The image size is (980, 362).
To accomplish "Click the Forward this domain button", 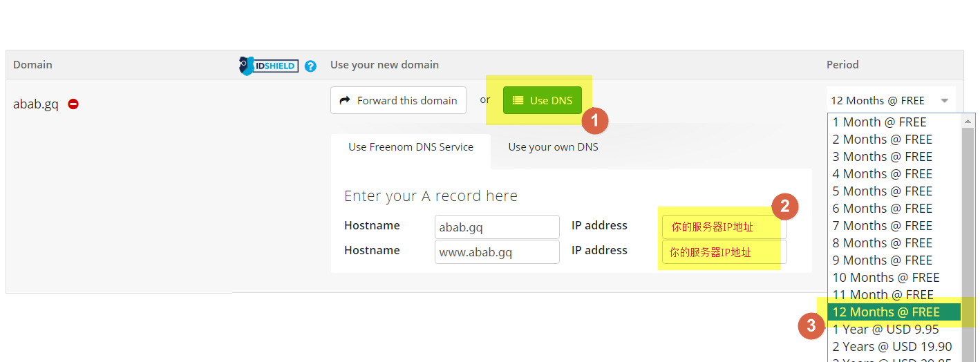I will tap(398, 100).
